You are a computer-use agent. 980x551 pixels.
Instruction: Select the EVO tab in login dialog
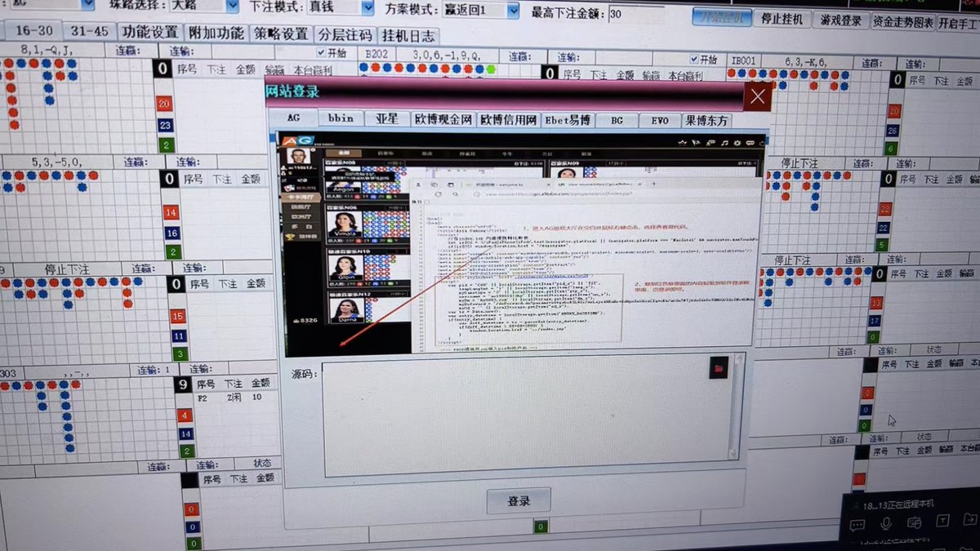pyautogui.click(x=660, y=121)
